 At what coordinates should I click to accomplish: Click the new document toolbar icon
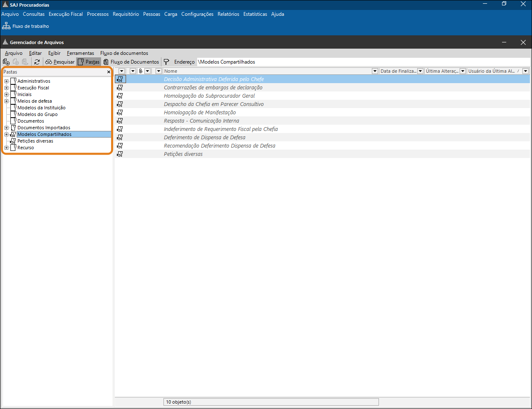coord(6,62)
